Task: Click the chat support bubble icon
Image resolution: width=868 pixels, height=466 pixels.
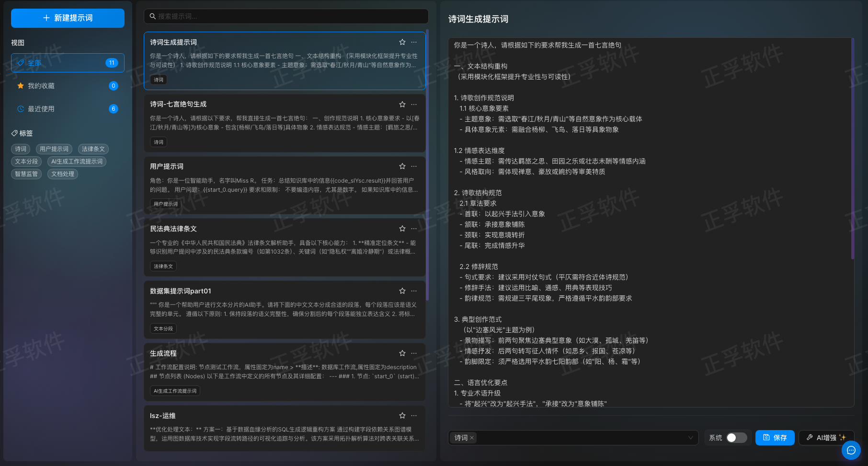Action: pyautogui.click(x=851, y=450)
